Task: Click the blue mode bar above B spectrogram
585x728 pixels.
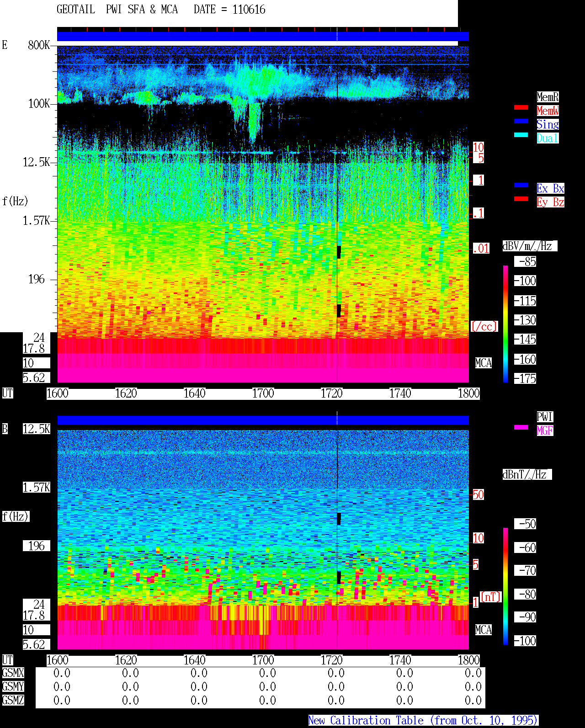Action: click(x=263, y=420)
